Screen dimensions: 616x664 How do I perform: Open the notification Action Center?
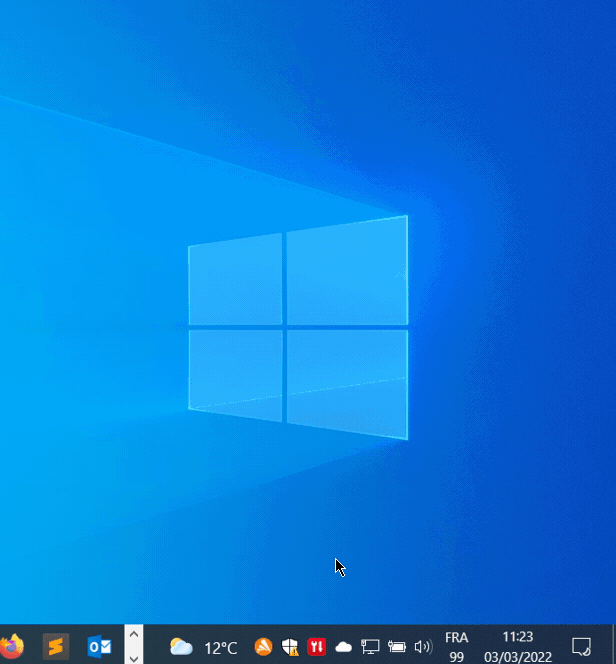coord(581,646)
